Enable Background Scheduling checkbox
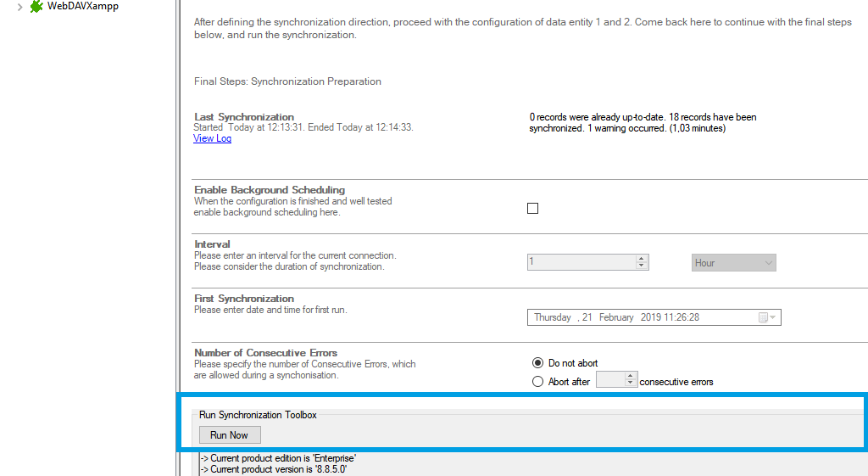This screenshot has width=868, height=476. pos(532,209)
